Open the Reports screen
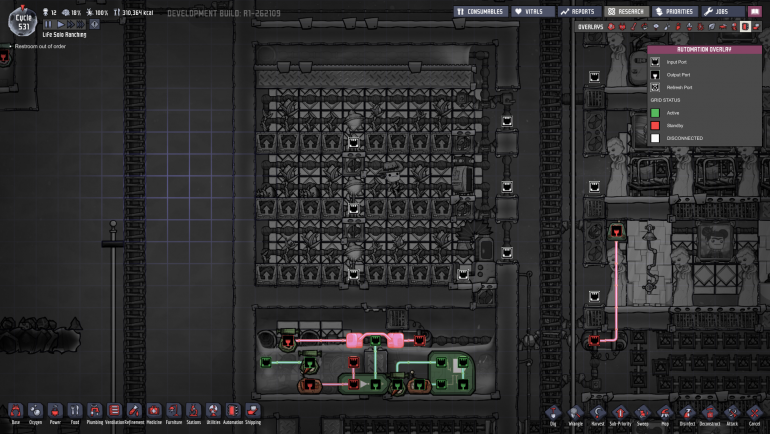The height and width of the screenshot is (434, 770). pyautogui.click(x=578, y=11)
